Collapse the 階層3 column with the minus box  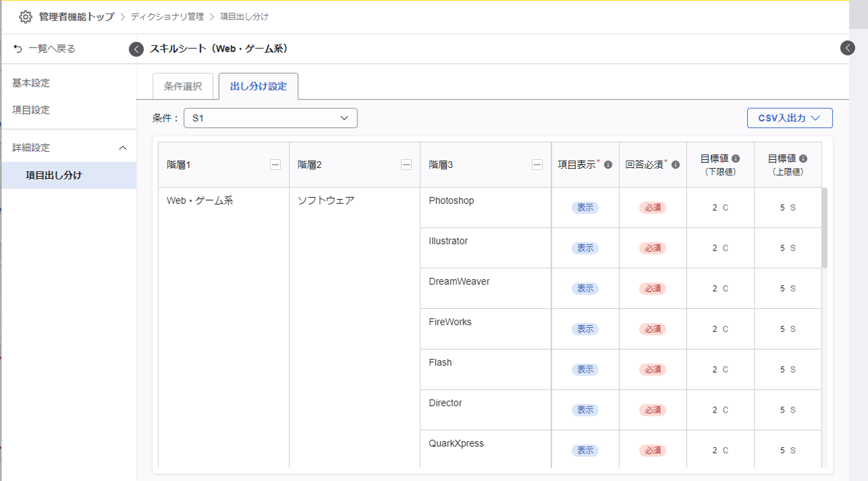537,165
